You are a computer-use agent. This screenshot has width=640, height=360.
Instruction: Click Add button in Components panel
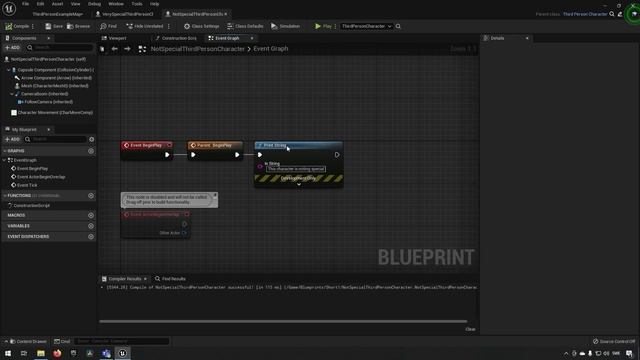pyautogui.click(x=12, y=48)
